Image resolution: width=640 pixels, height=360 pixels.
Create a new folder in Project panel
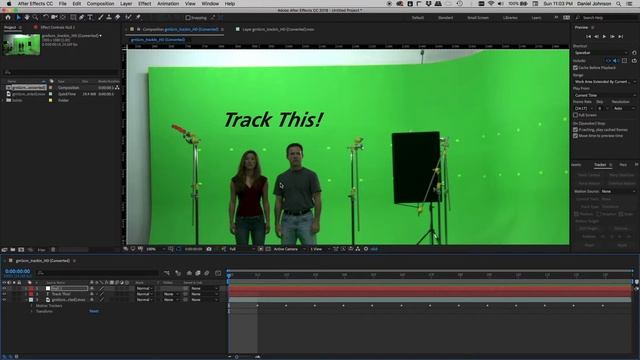click(x=13, y=250)
